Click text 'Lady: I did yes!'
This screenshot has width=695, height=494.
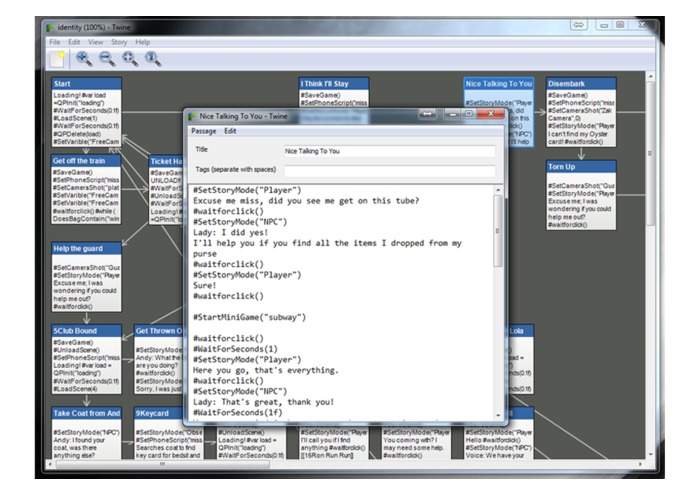(230, 233)
